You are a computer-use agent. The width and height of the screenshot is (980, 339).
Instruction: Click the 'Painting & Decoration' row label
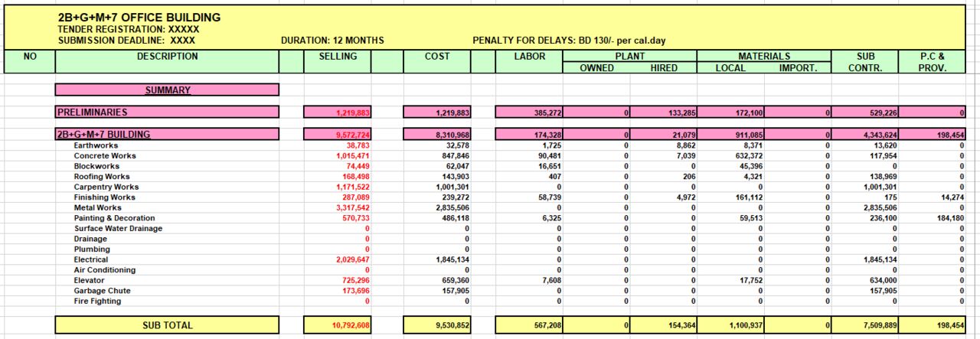[114, 218]
